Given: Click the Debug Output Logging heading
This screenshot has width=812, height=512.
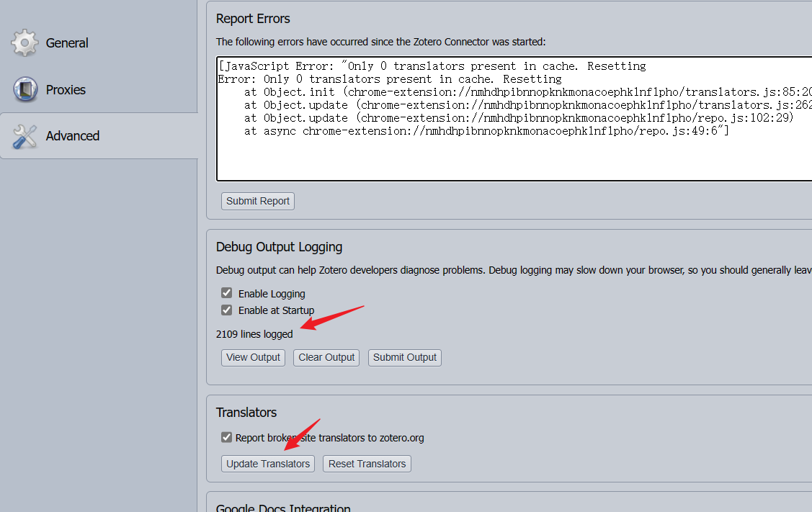Looking at the screenshot, I should point(279,247).
